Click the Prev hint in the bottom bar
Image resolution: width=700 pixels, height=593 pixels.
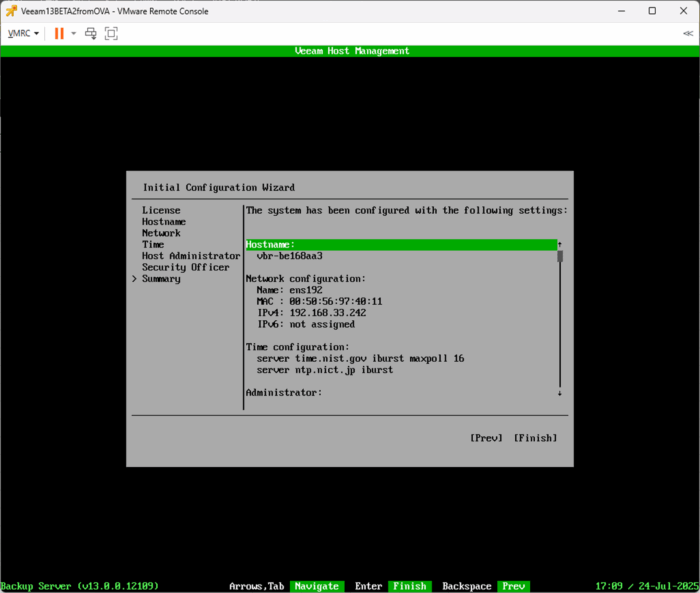[x=513, y=586]
